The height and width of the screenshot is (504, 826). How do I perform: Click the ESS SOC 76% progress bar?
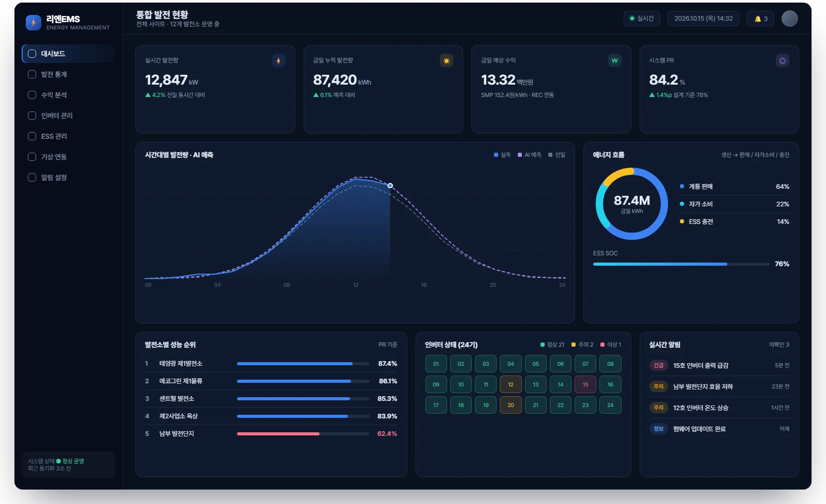point(681,264)
